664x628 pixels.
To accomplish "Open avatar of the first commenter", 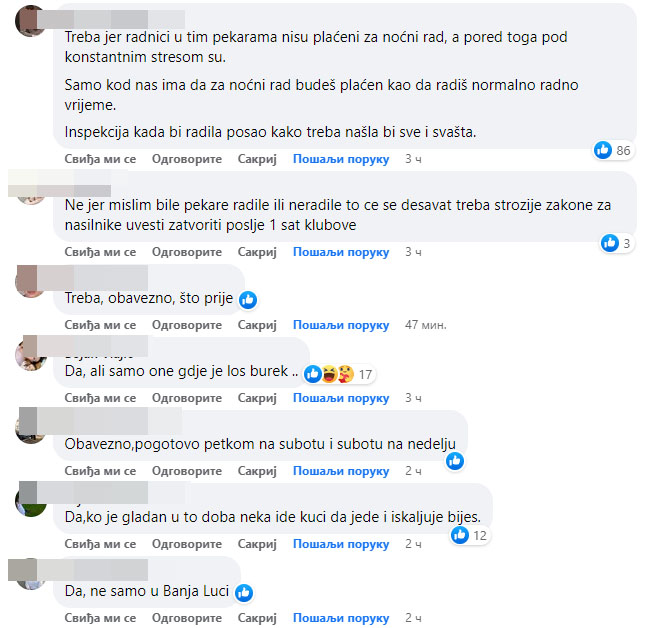I will point(28,21).
